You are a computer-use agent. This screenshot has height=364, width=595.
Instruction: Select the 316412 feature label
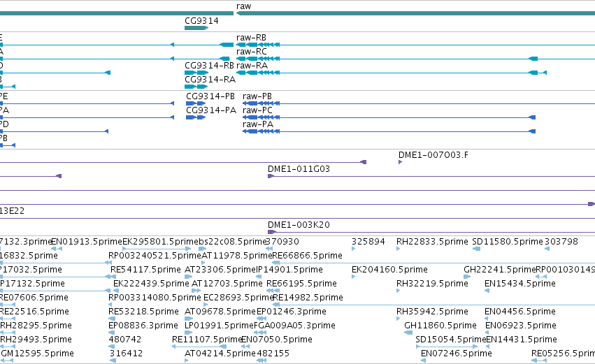point(126,354)
